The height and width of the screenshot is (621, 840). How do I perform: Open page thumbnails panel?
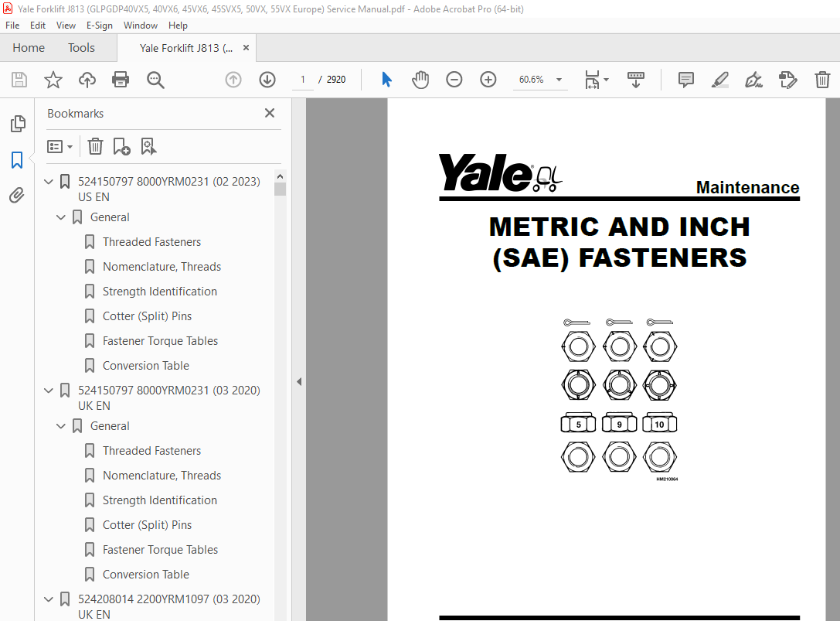[x=18, y=124]
